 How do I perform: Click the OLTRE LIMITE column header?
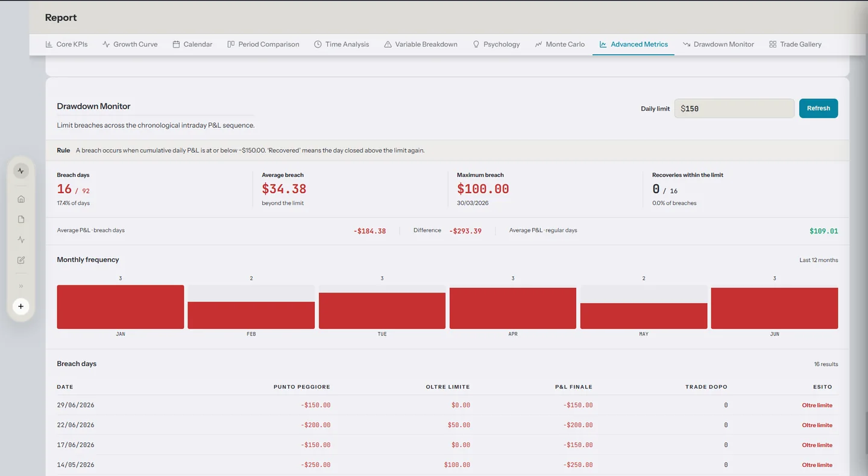(447, 387)
